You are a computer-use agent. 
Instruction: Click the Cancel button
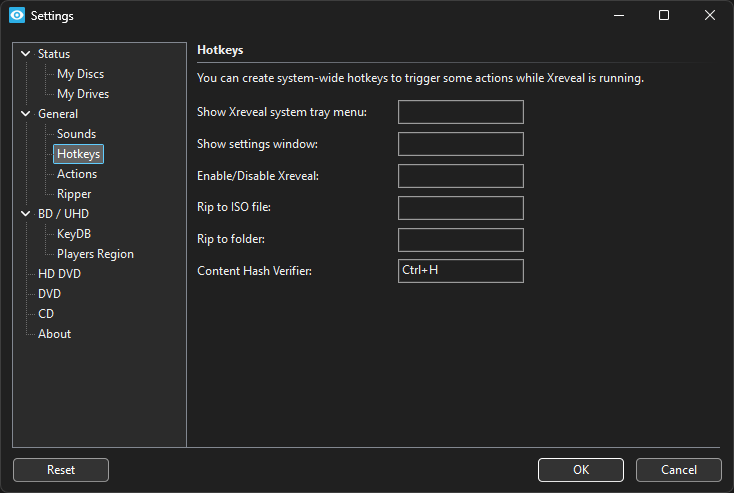(679, 470)
